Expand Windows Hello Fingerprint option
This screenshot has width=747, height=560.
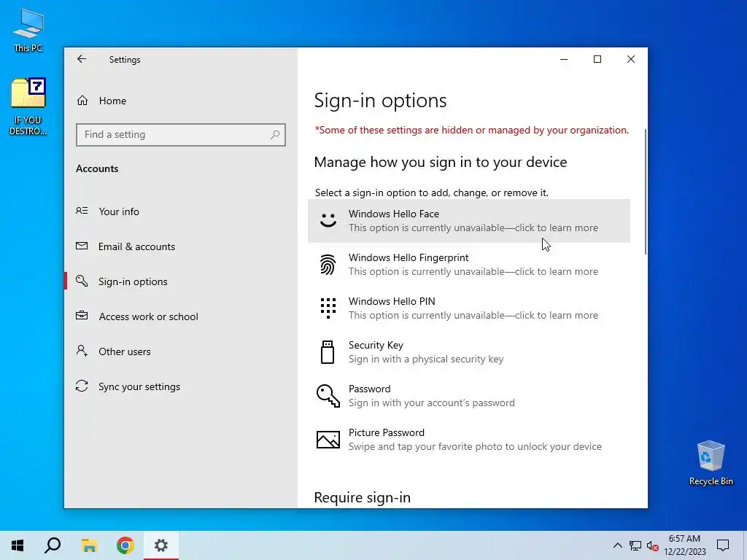tap(469, 265)
